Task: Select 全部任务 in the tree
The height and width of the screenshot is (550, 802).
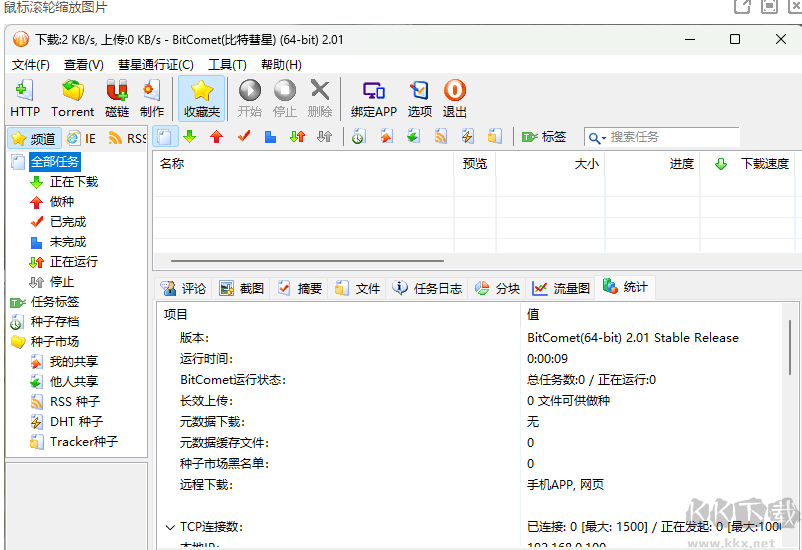Action: [55, 162]
